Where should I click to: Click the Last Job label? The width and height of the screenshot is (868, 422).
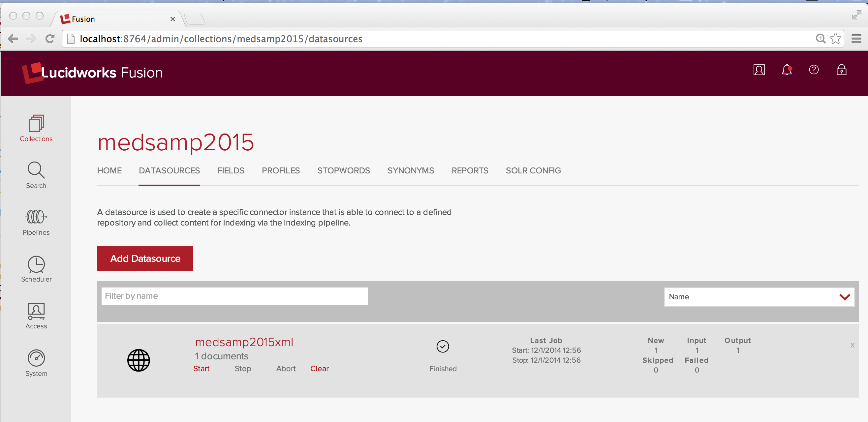pos(546,340)
